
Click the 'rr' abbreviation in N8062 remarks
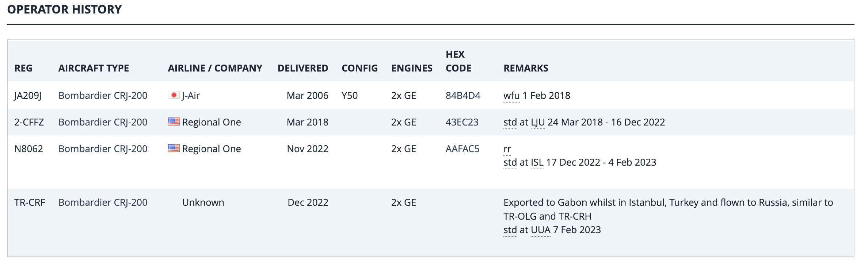click(507, 149)
